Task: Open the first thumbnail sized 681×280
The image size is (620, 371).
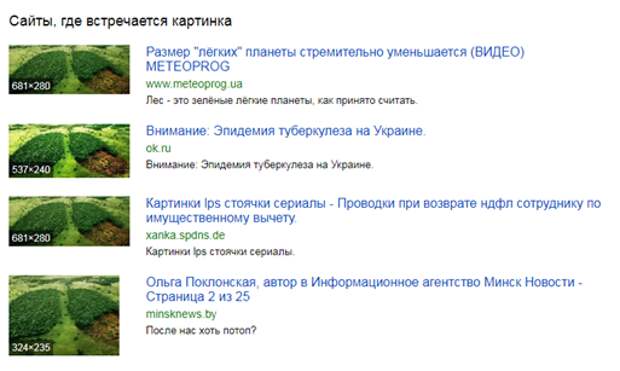Action: point(69,70)
